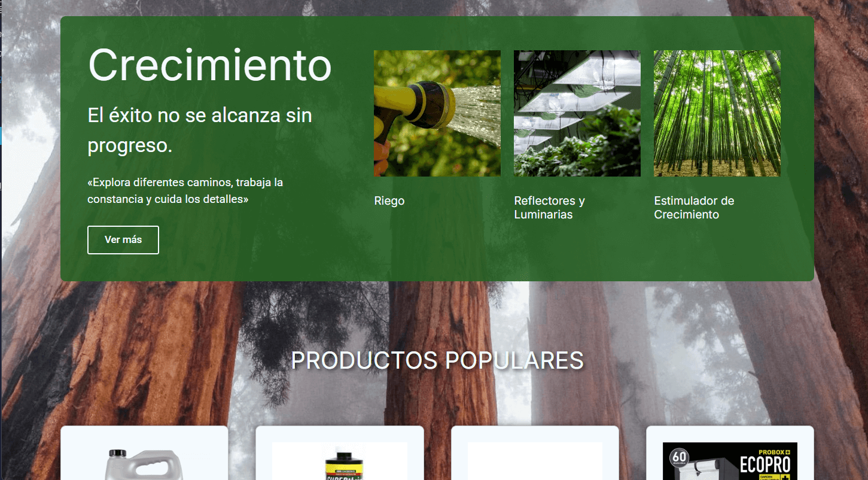
Task: Open the Reflectores y Luminarias image
Action: 577,113
